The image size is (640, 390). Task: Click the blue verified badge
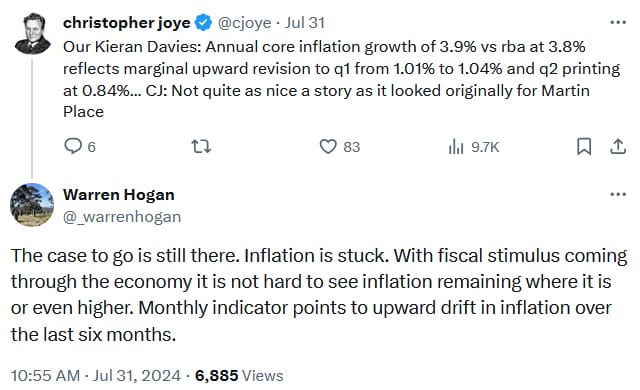[203, 23]
